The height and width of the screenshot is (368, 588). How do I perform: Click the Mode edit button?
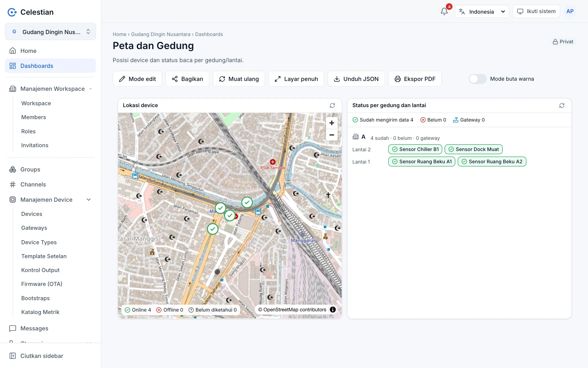point(137,79)
